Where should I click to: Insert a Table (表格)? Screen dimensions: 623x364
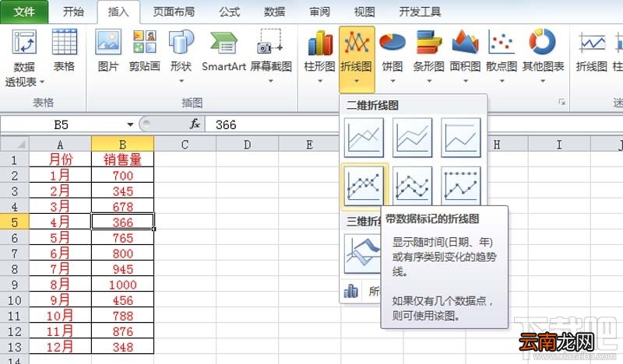tap(64, 51)
